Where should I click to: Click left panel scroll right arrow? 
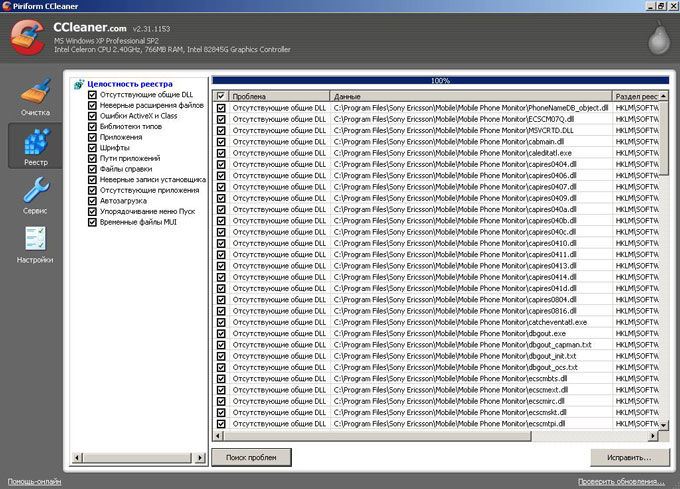coord(200,457)
